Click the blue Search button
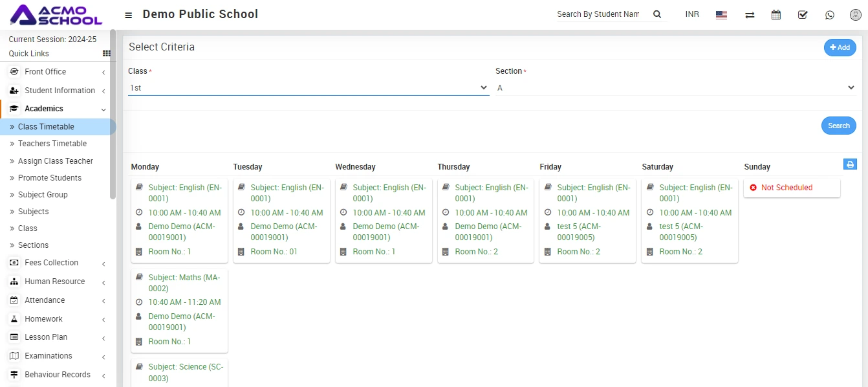Viewport: 868px width, 387px height. (x=838, y=126)
